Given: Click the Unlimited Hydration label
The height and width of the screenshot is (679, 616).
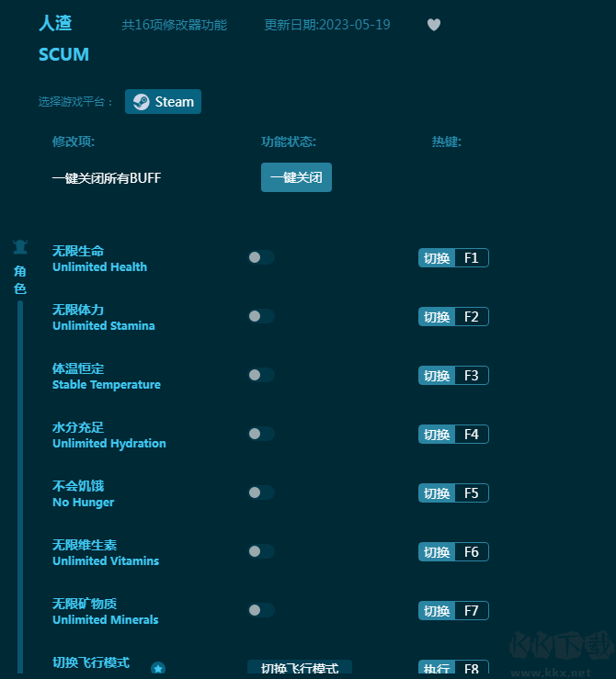Looking at the screenshot, I should tap(109, 444).
